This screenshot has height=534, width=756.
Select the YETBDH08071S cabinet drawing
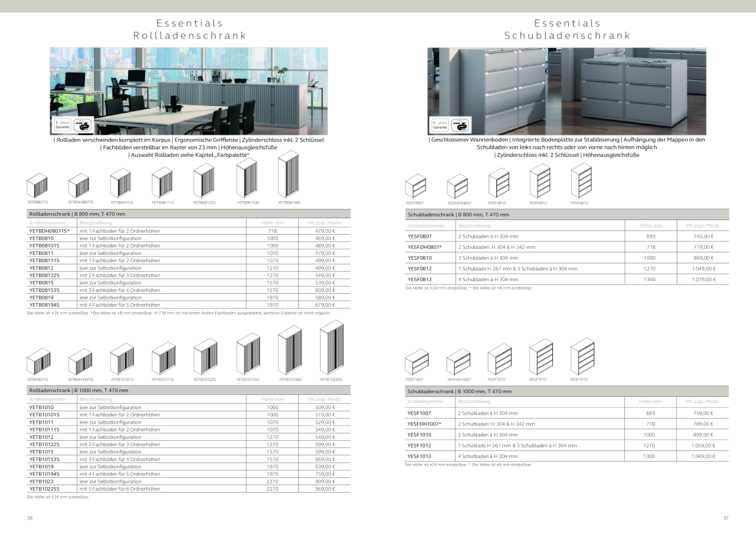point(79,185)
